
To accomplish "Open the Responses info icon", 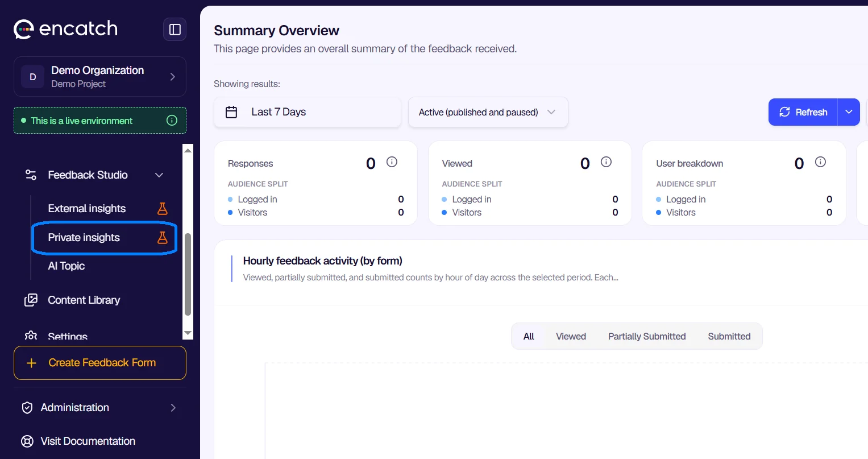I will pos(392,162).
